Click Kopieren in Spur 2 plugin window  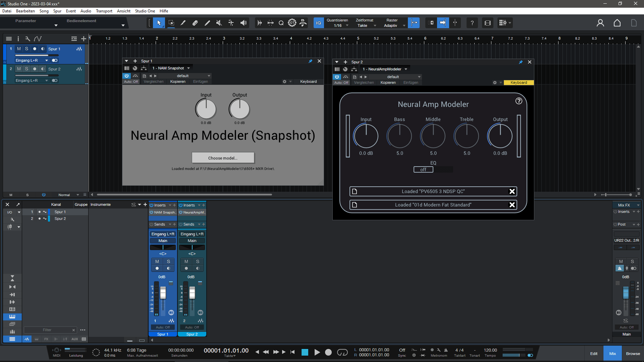[388, 82]
